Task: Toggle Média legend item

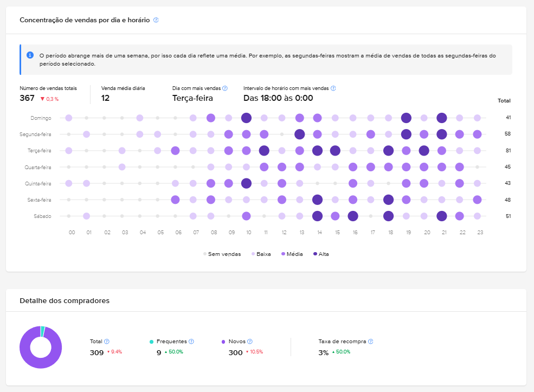Action: (292, 254)
